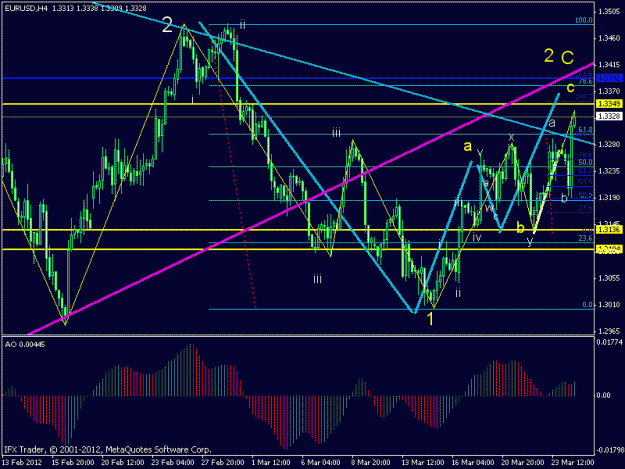Select the yellow 2 C wave label
Image resolution: width=625 pixels, height=469 pixels.
click(559, 57)
